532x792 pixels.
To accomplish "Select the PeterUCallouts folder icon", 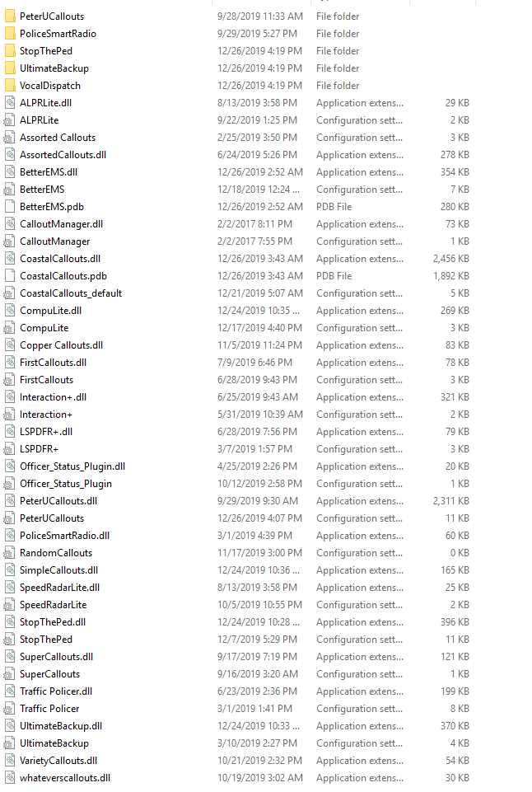I will (10, 16).
